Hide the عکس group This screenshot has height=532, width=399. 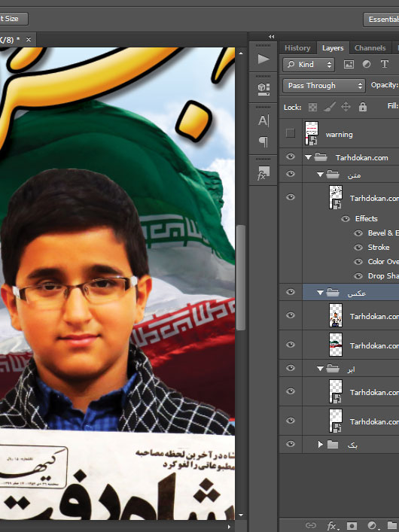(291, 292)
